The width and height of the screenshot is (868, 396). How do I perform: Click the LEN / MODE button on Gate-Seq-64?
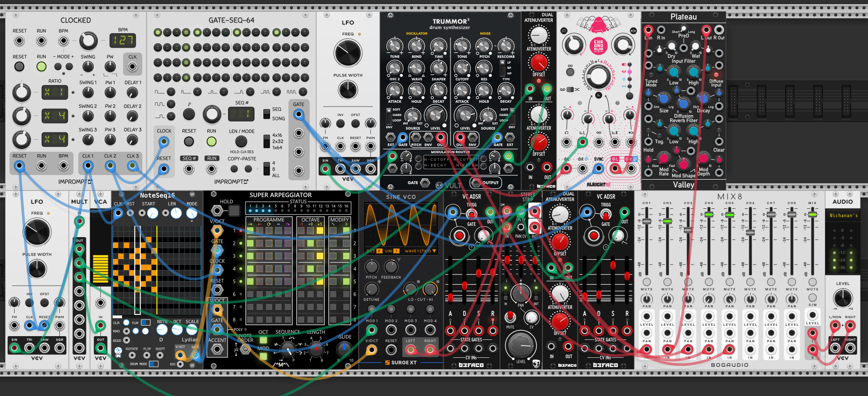point(241,141)
